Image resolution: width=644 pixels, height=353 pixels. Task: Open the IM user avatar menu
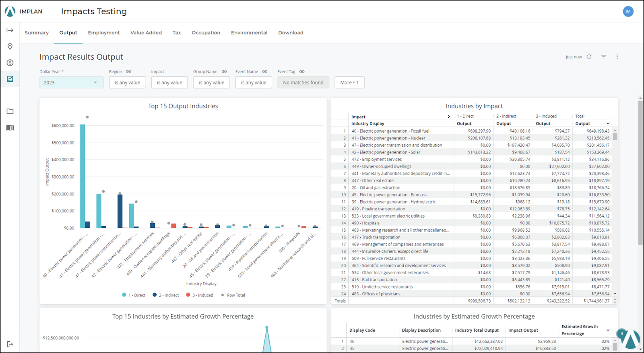tap(628, 11)
